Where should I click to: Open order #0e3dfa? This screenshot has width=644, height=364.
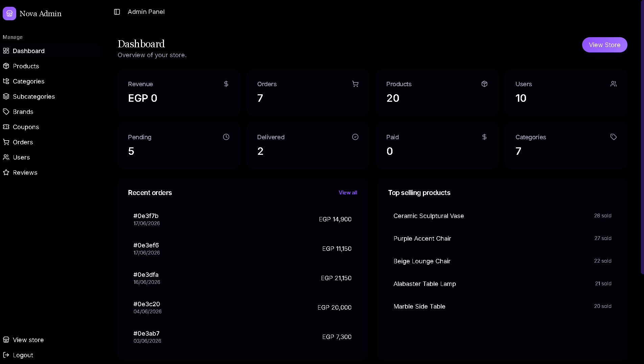tap(242, 278)
